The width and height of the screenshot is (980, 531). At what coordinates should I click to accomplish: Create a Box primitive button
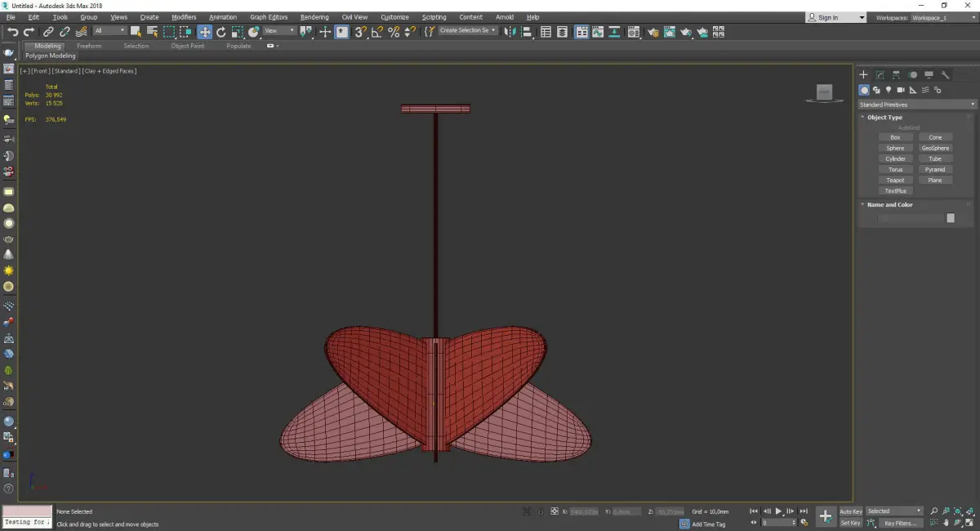(895, 137)
